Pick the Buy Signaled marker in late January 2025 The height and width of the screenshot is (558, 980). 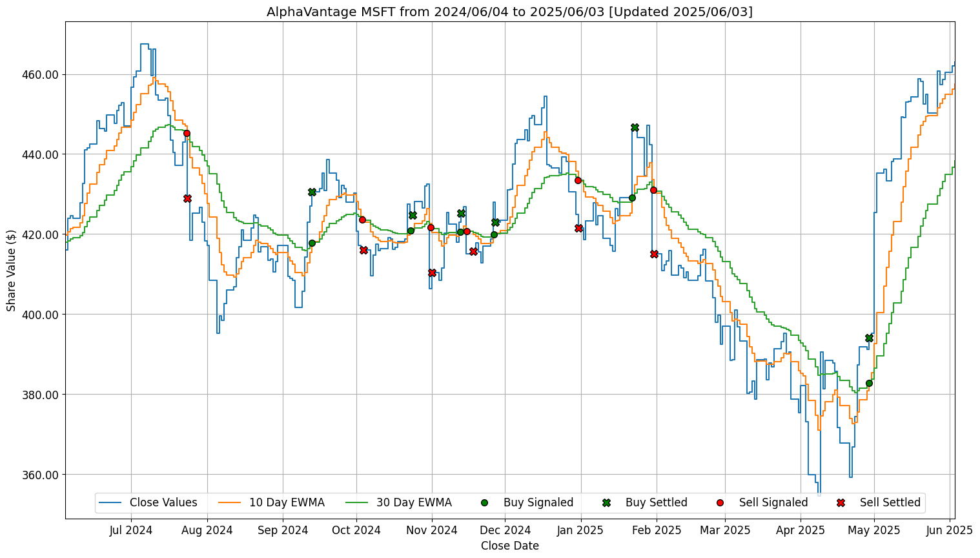point(632,198)
